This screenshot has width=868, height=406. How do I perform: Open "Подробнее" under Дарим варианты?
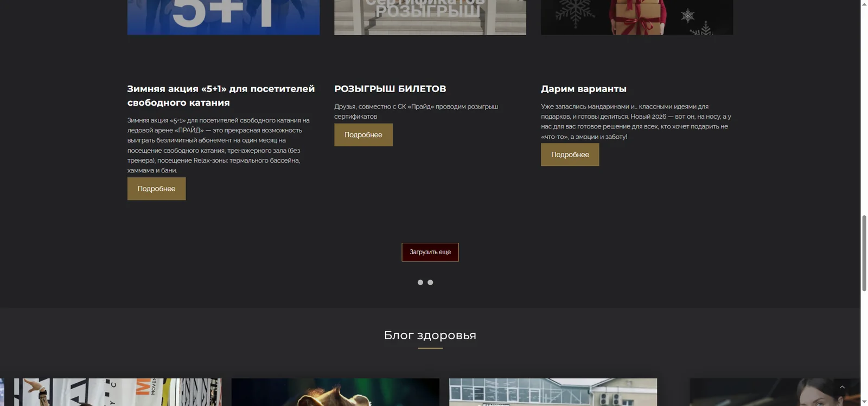point(570,154)
